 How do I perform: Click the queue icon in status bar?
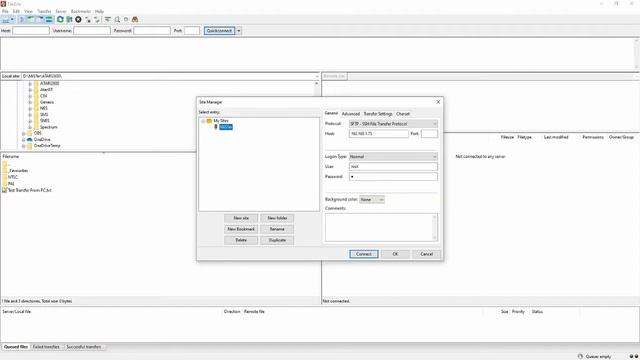[x=580, y=356]
